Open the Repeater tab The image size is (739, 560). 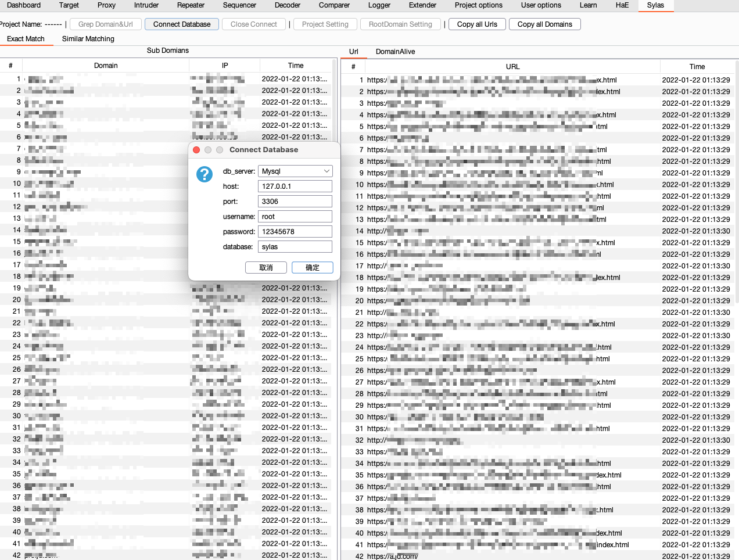(x=191, y=5)
